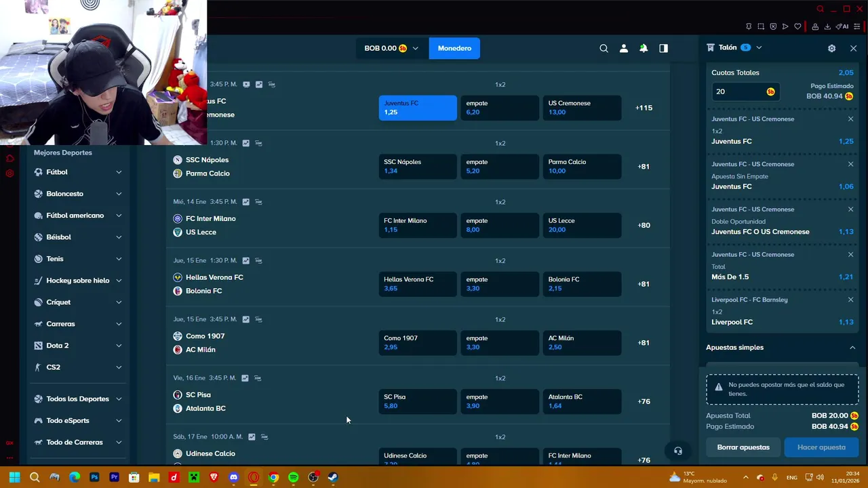Open the Windows Start menu
Screen dimensions: 868x488
(x=14, y=477)
